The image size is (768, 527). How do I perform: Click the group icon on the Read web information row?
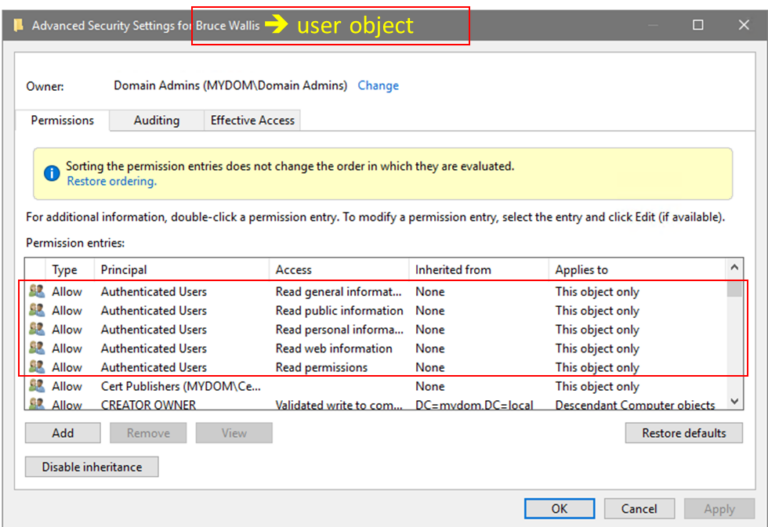(37, 348)
